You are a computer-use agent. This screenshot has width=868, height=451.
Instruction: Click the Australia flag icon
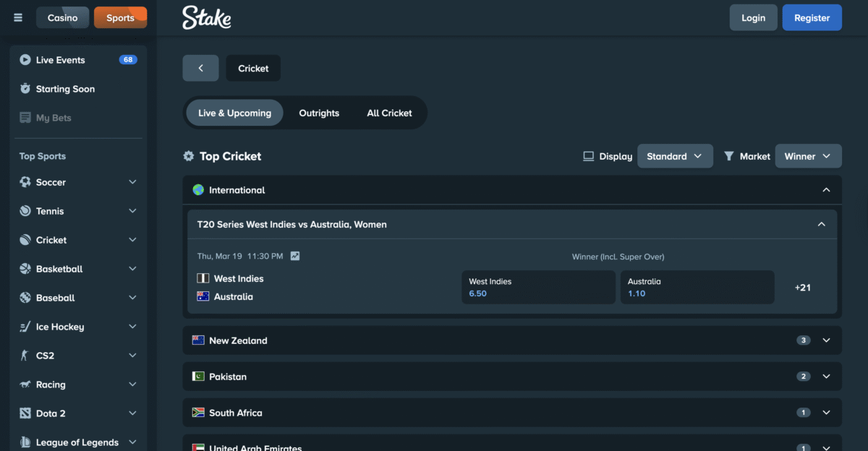coord(203,296)
